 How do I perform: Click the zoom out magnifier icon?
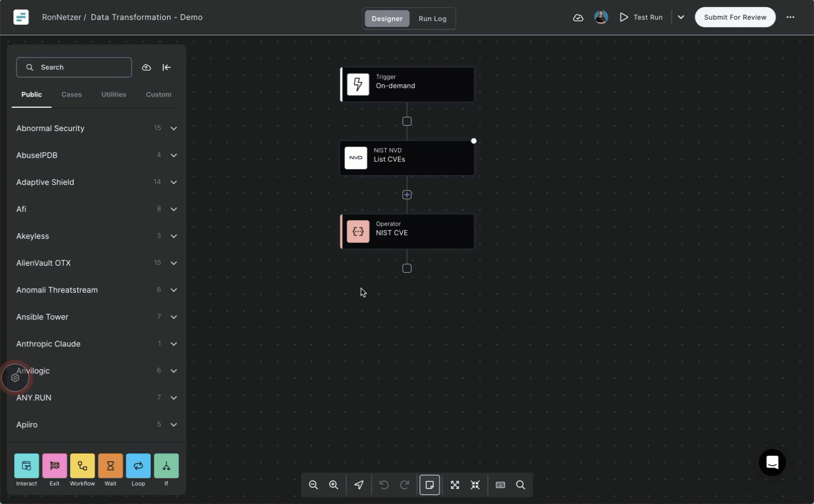313,485
